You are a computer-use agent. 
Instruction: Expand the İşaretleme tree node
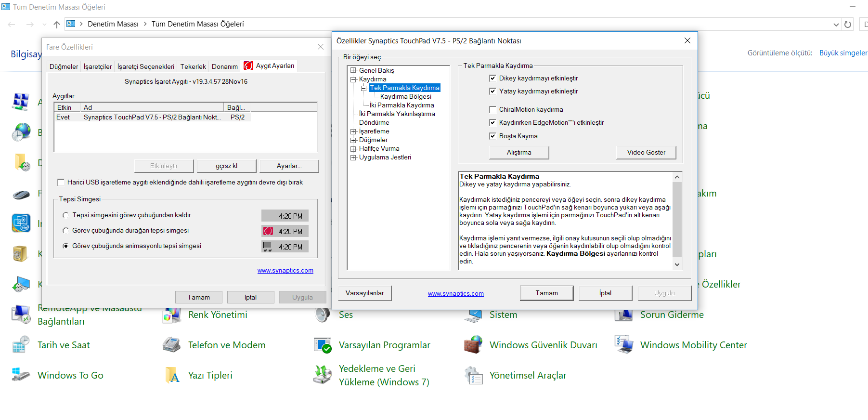pos(353,131)
